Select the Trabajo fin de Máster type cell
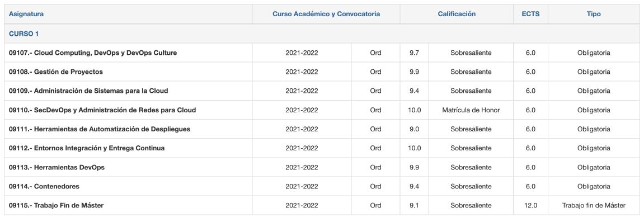 point(594,205)
